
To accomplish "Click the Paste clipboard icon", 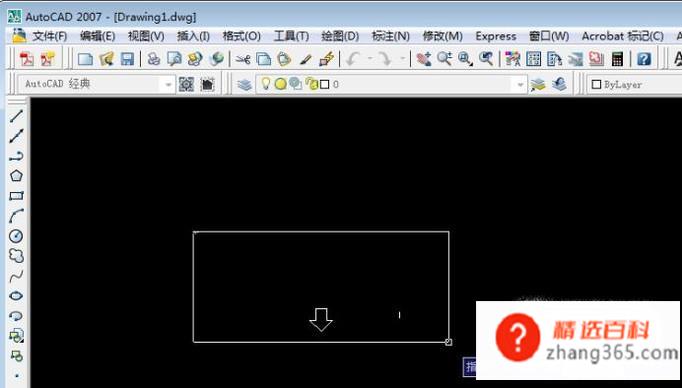I will [x=284, y=59].
